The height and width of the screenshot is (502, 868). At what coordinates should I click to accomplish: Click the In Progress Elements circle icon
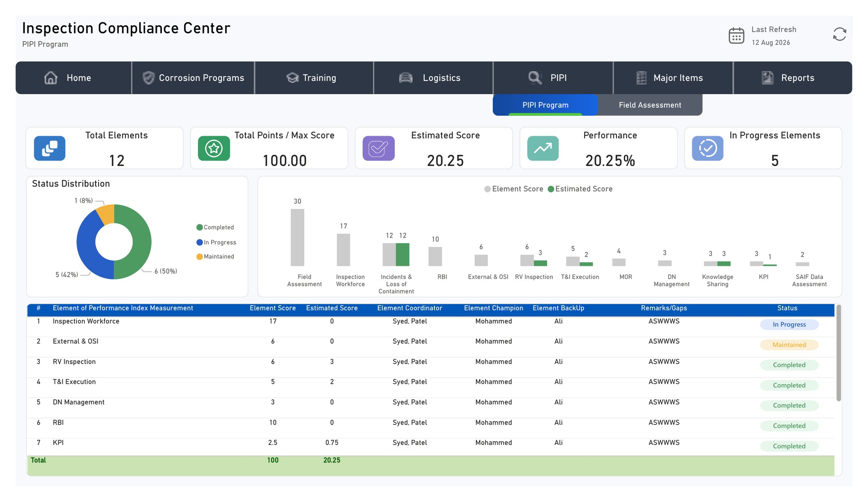pyautogui.click(x=708, y=148)
